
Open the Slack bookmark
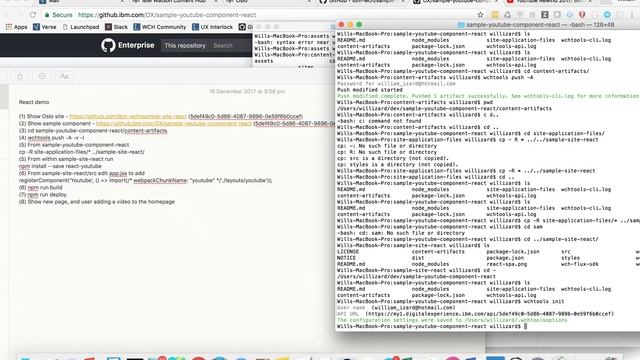(116, 27)
